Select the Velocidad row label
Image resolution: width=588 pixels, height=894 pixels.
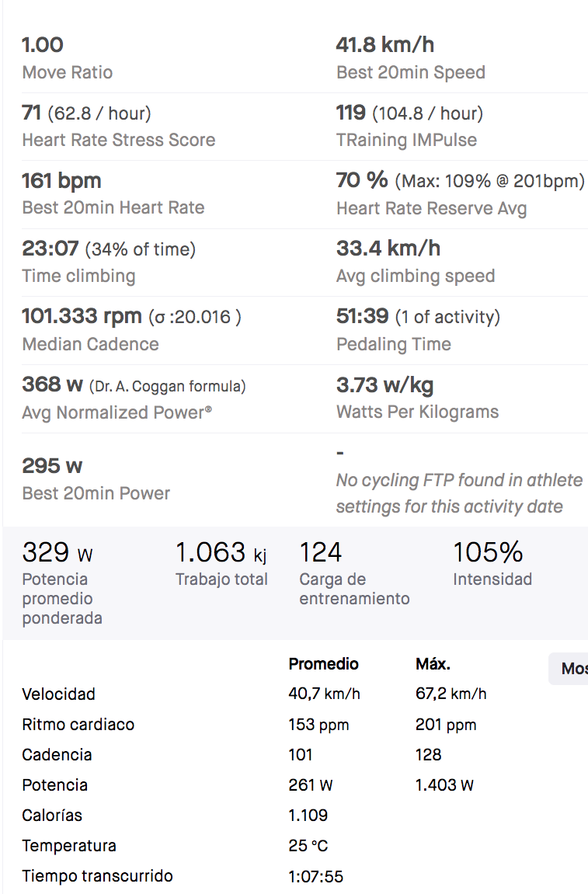click(59, 694)
